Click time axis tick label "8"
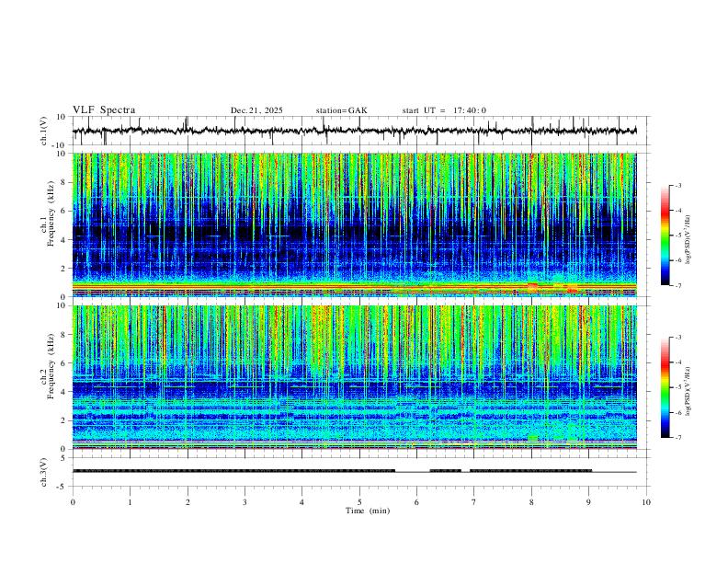This screenshot has height=563, width=728. tap(531, 502)
